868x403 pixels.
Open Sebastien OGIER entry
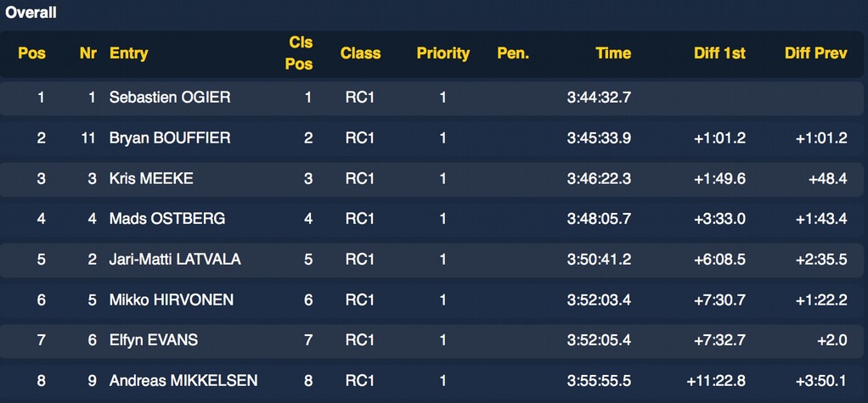click(170, 98)
